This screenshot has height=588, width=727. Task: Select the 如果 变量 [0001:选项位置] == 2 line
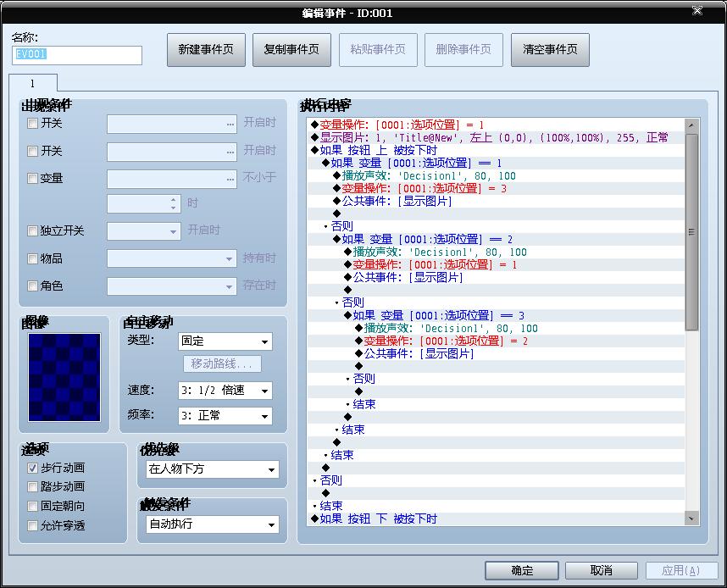pos(496,239)
